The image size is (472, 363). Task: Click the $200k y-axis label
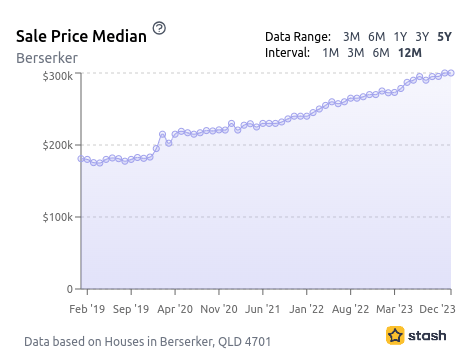(57, 145)
